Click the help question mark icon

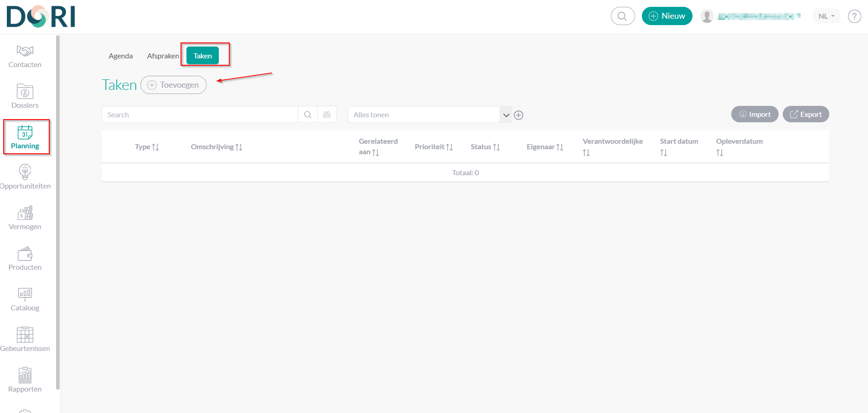854,16
